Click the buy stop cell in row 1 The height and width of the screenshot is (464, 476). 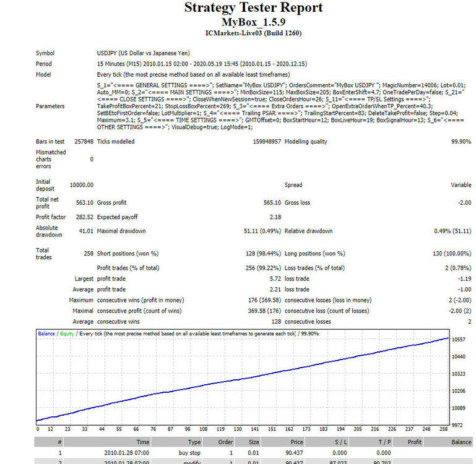click(189, 453)
